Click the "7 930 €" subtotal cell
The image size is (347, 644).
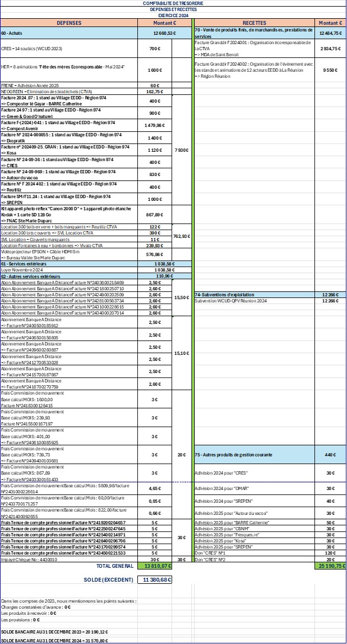point(181,150)
